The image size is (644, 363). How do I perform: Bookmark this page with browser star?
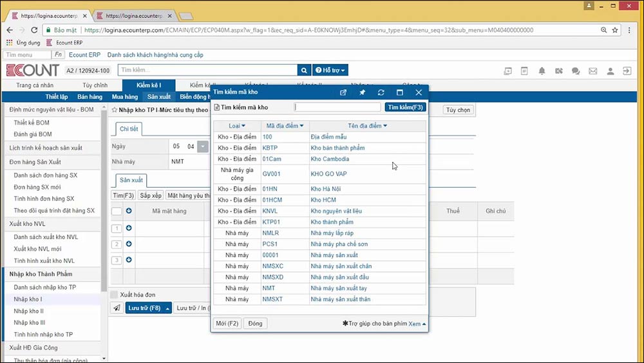pos(615,30)
